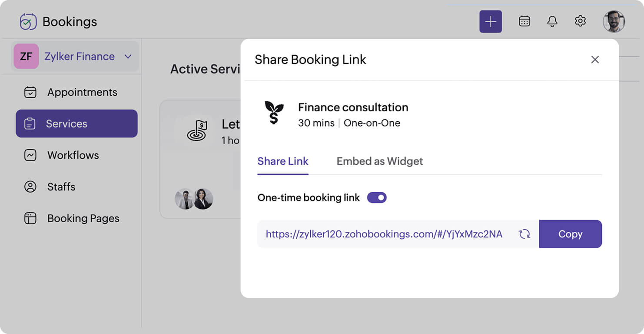
Task: Click the Copy button for the booking link
Action: 570,234
